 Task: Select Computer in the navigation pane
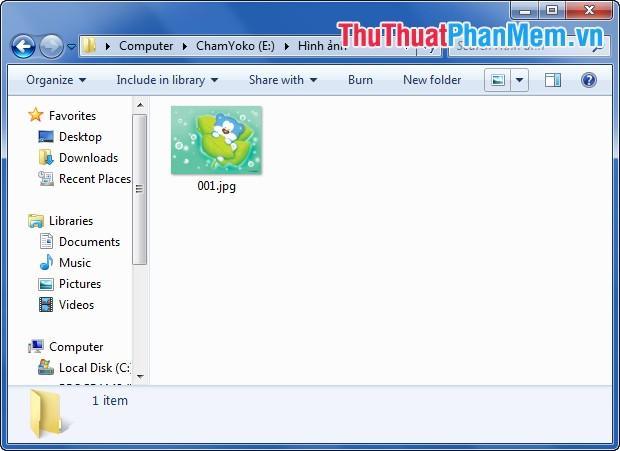click(76, 347)
